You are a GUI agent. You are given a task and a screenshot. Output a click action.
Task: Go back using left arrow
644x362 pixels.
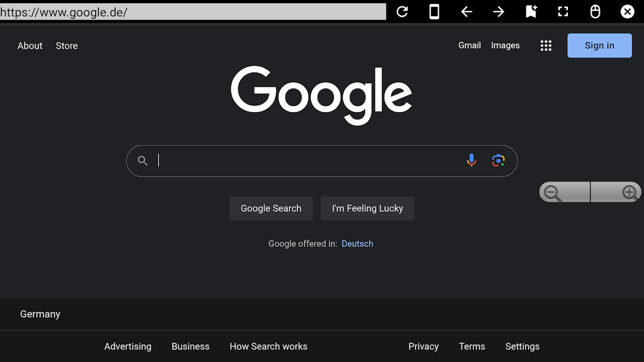click(466, 12)
